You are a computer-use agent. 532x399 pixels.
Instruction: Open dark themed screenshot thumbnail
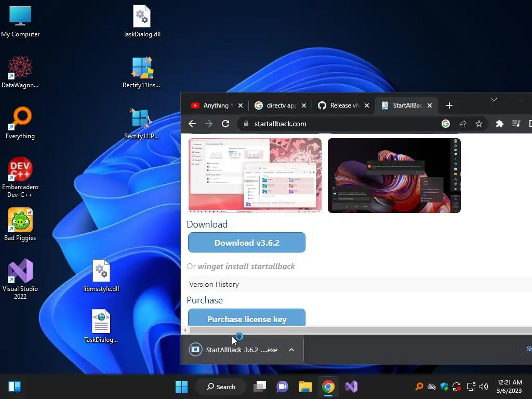394,176
